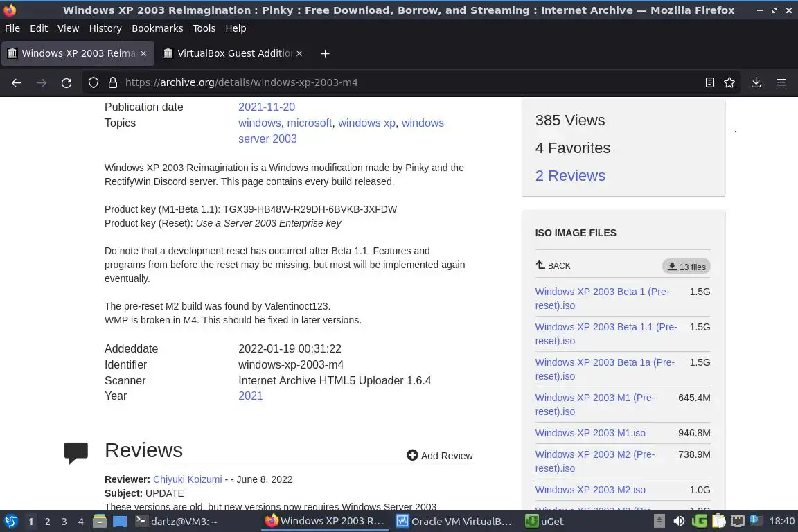Click the BACK arrow in ISO Image Files

coord(553,265)
